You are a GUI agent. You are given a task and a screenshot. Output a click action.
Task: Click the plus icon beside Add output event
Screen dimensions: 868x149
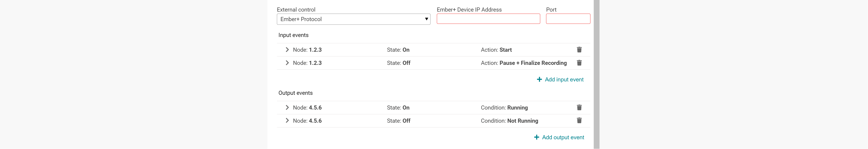[536, 137]
